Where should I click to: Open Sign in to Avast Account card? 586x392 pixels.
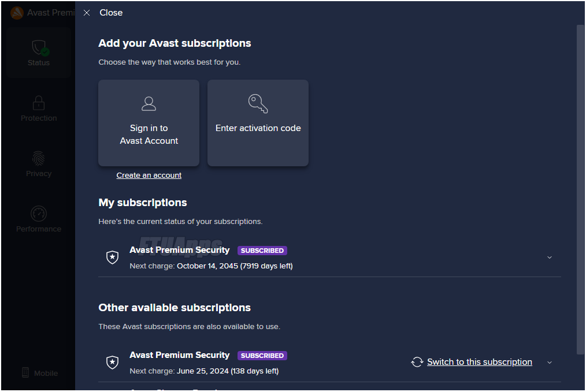pos(149,123)
